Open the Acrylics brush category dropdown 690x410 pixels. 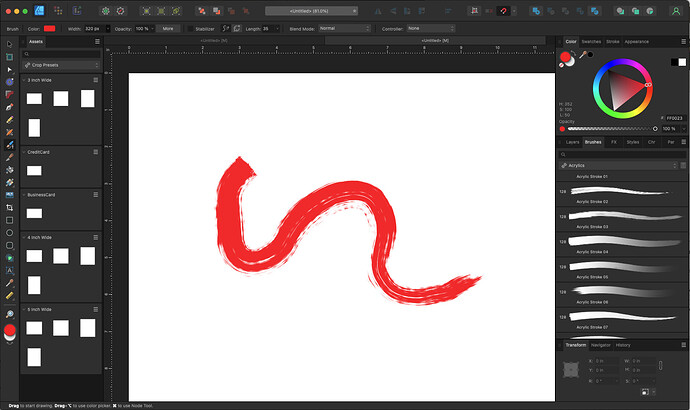[620, 165]
